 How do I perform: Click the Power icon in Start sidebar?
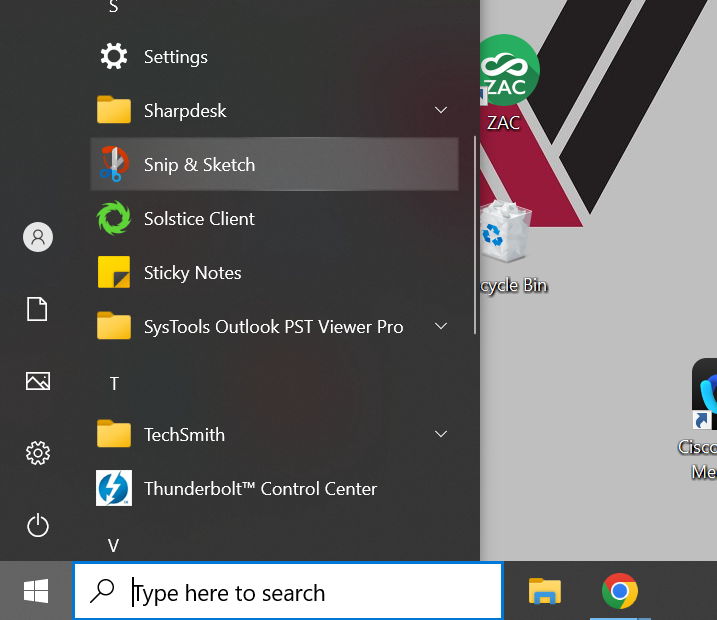(x=38, y=525)
